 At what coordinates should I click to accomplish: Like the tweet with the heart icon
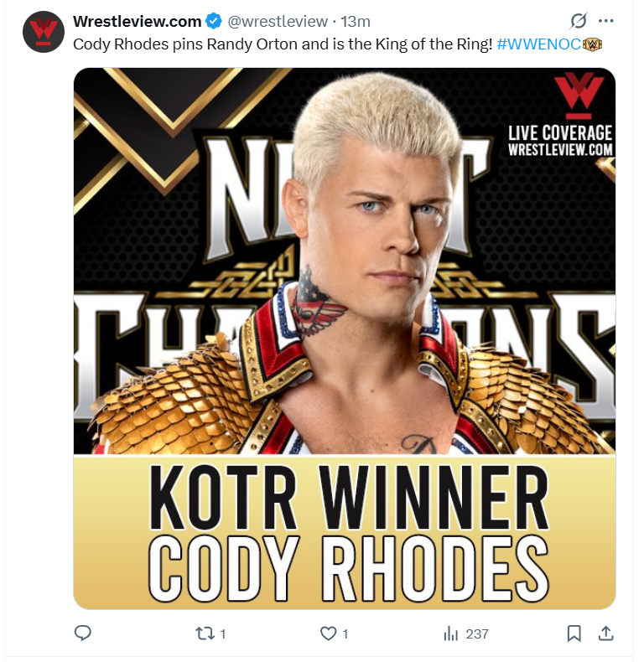click(328, 634)
